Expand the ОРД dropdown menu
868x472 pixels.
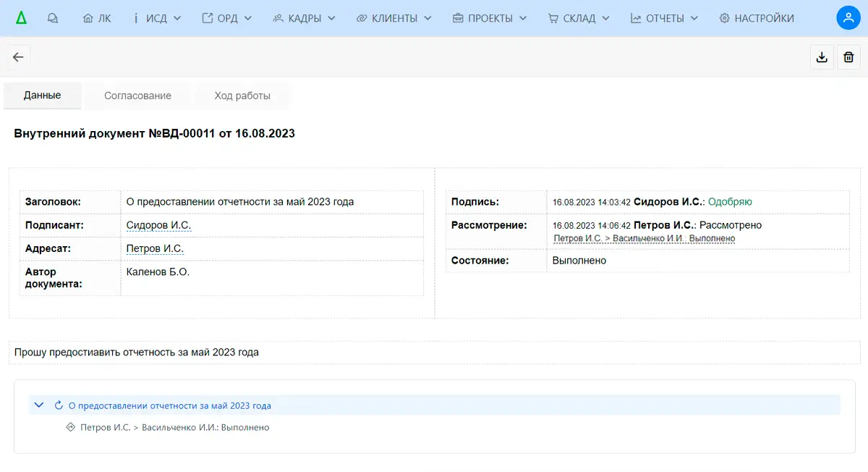[227, 19]
